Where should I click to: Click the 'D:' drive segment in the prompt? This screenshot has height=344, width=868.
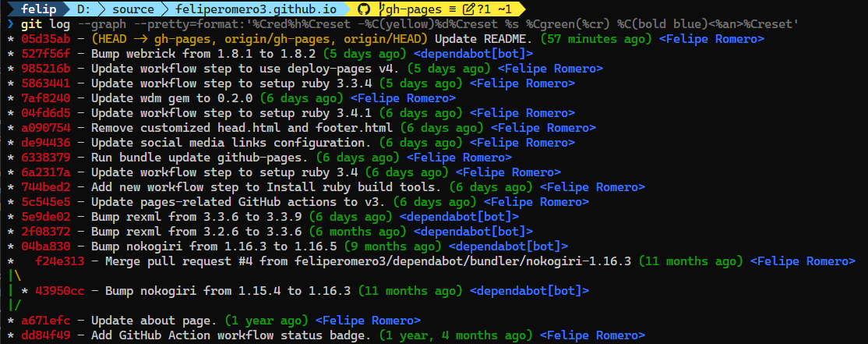84,9
